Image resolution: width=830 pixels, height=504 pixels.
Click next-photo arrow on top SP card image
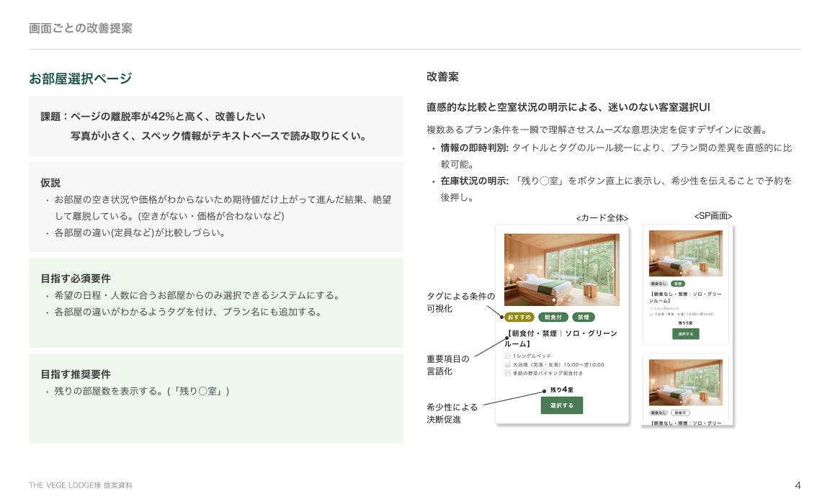tap(720, 253)
